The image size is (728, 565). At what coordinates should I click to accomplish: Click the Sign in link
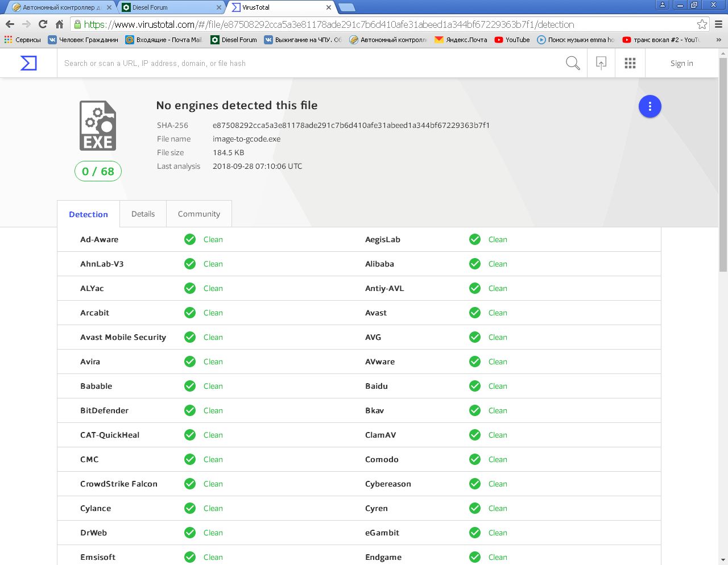point(682,63)
